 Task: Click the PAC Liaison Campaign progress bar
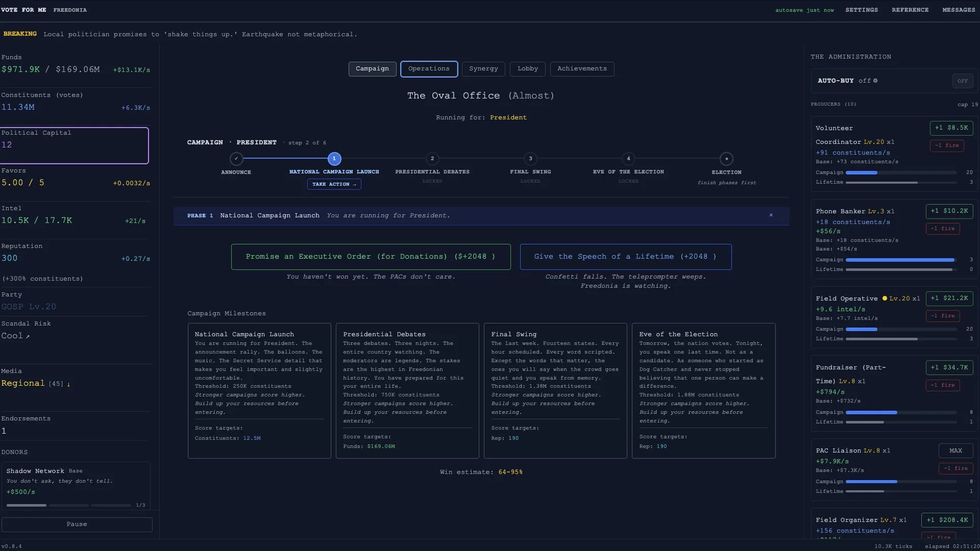(x=901, y=482)
